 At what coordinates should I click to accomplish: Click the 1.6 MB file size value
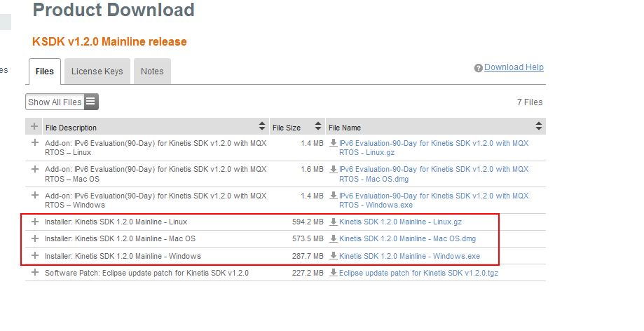pos(312,169)
